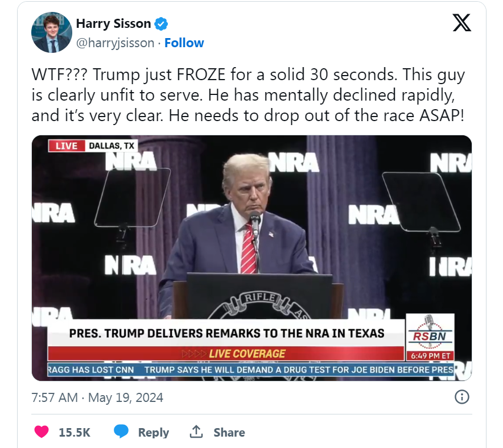Click the Share text label
The image size is (503, 448).
229,433
